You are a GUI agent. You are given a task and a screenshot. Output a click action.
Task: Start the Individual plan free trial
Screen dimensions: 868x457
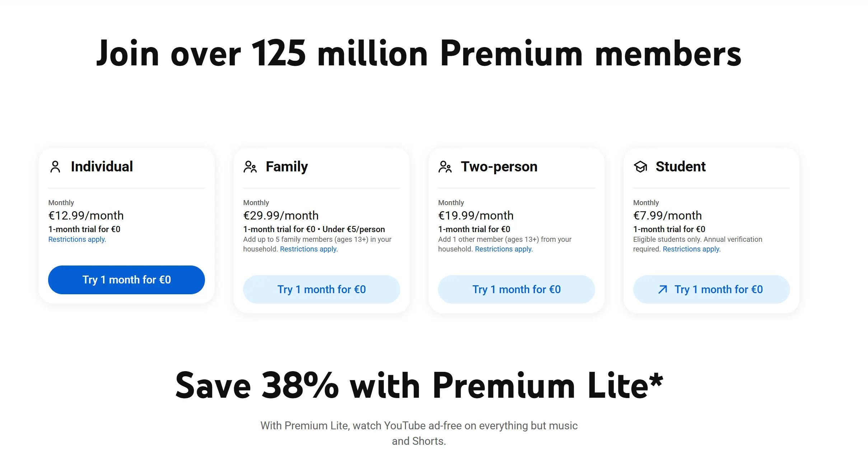126,280
